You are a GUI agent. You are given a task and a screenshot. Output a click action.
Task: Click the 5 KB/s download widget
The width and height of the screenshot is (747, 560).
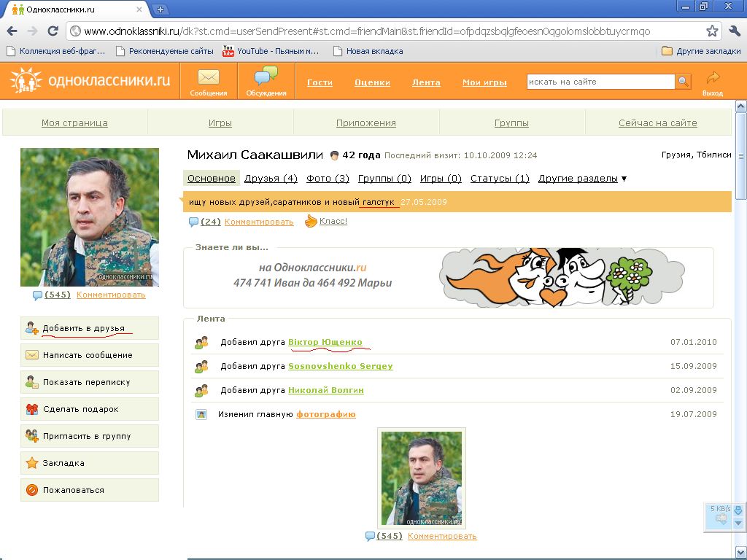723,517
